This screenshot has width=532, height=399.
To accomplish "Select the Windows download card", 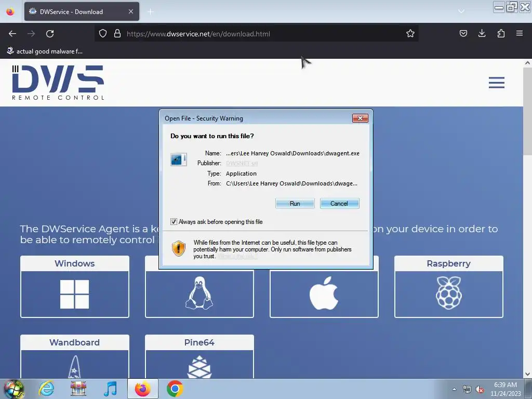I will (75, 287).
